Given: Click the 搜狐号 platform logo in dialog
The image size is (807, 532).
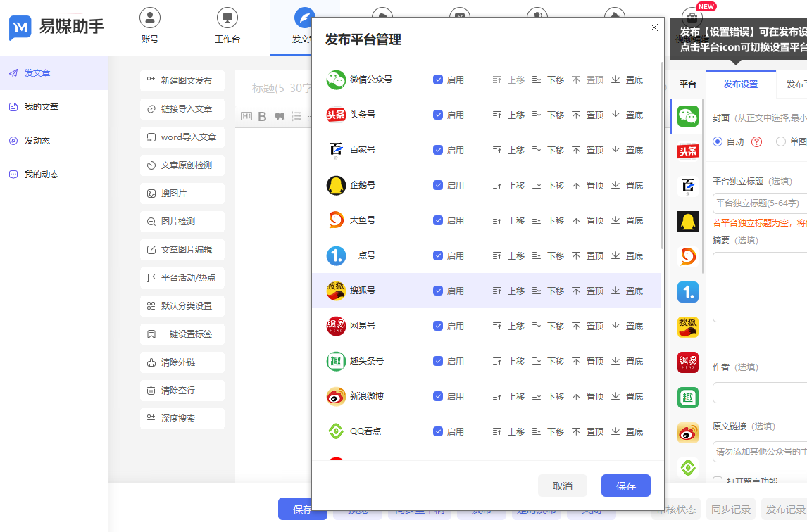Looking at the screenshot, I should 336,291.
